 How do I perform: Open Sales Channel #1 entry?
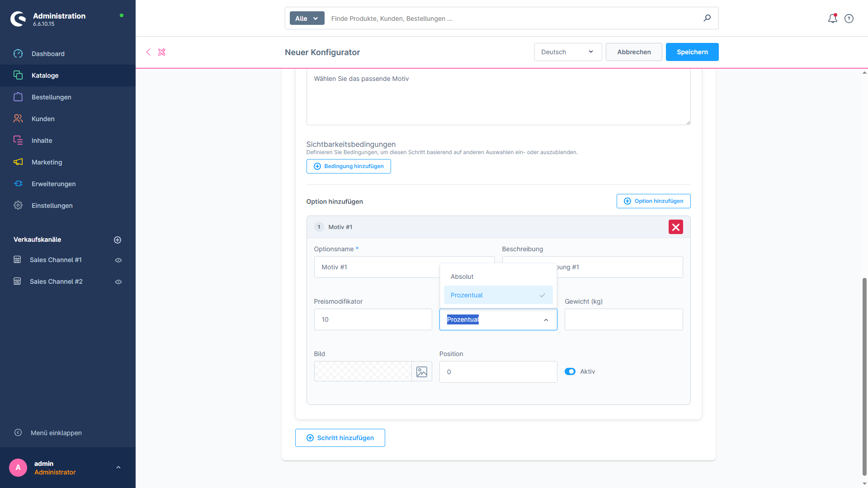56,260
